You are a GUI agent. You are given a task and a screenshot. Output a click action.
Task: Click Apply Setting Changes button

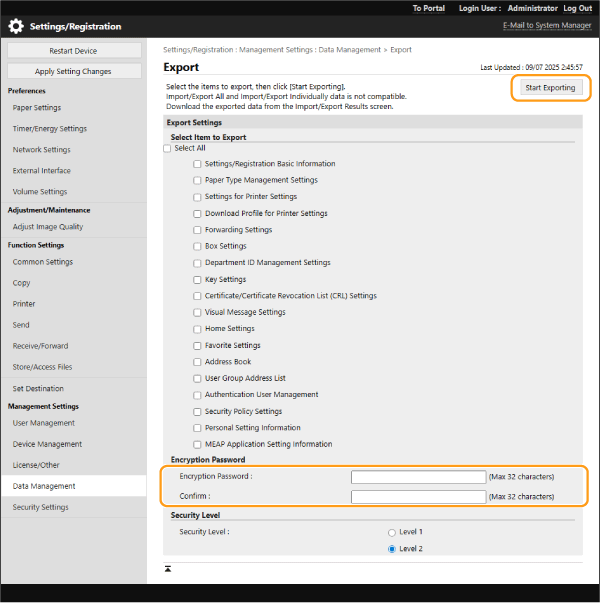[73, 71]
